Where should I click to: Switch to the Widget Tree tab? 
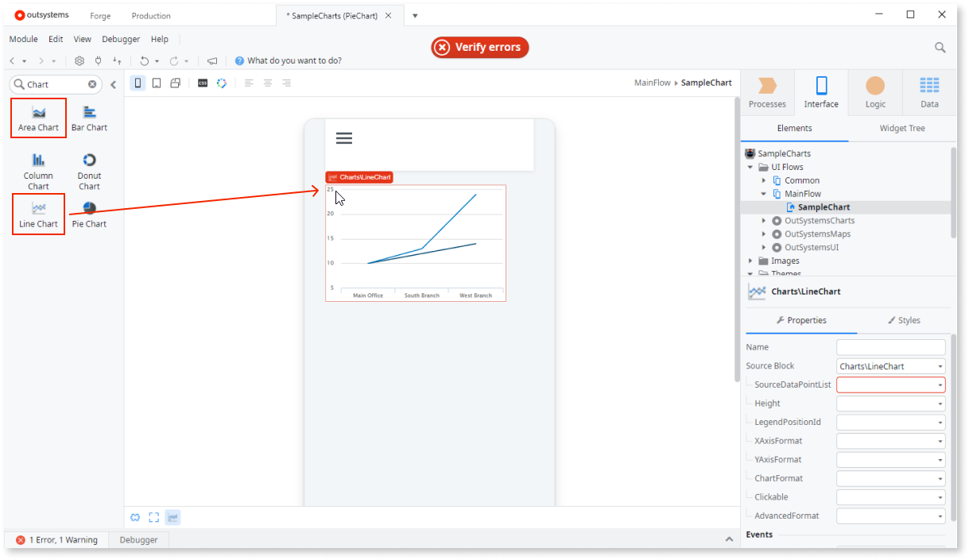pos(902,128)
